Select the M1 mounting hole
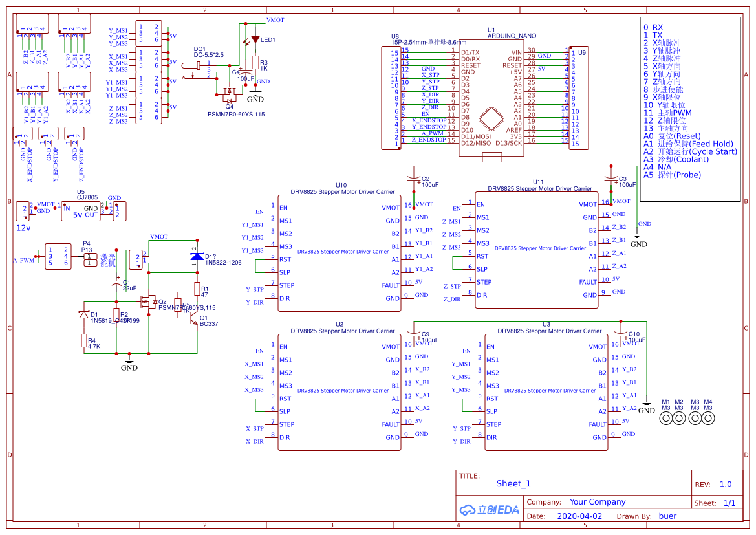 tap(666, 418)
